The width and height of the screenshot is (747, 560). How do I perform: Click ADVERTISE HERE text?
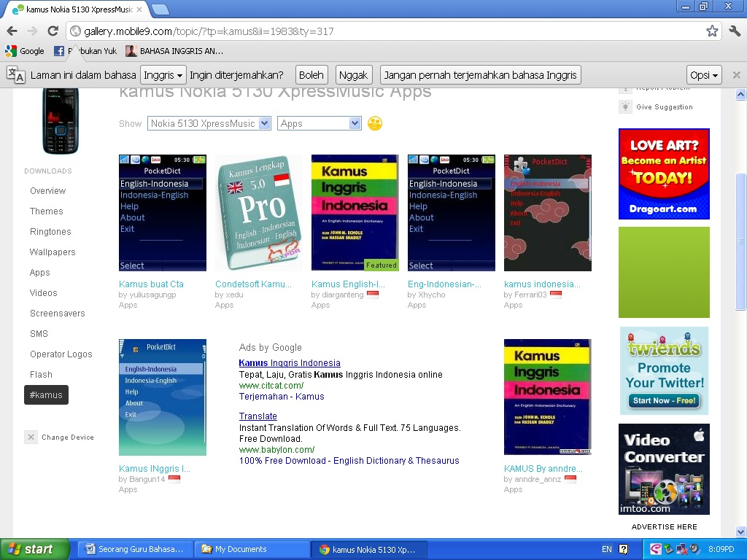664,526
